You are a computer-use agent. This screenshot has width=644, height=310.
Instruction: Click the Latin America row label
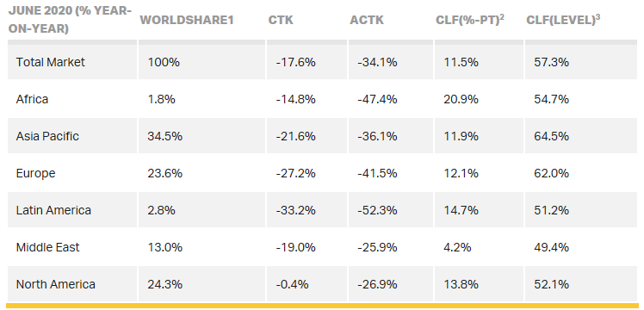point(53,210)
